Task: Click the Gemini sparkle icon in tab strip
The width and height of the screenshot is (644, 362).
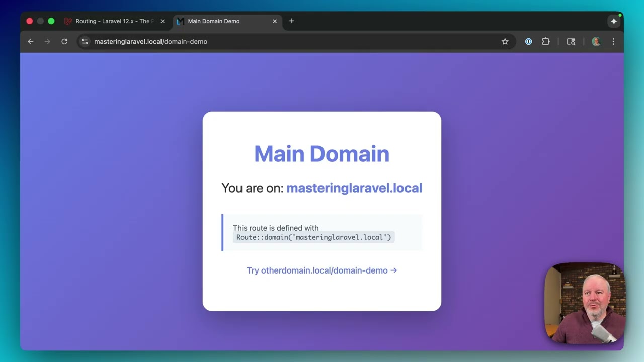Action: coord(614,21)
